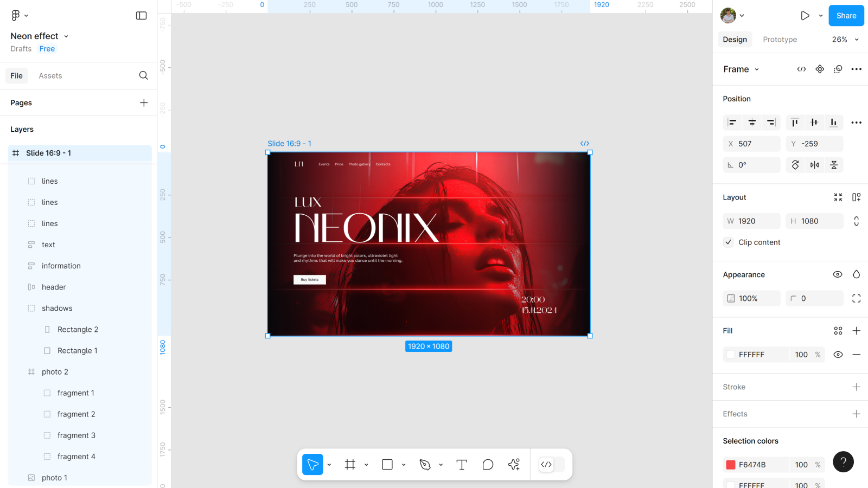Toggle Fill visibility eye icon
Image resolution: width=868 pixels, height=488 pixels.
click(838, 355)
